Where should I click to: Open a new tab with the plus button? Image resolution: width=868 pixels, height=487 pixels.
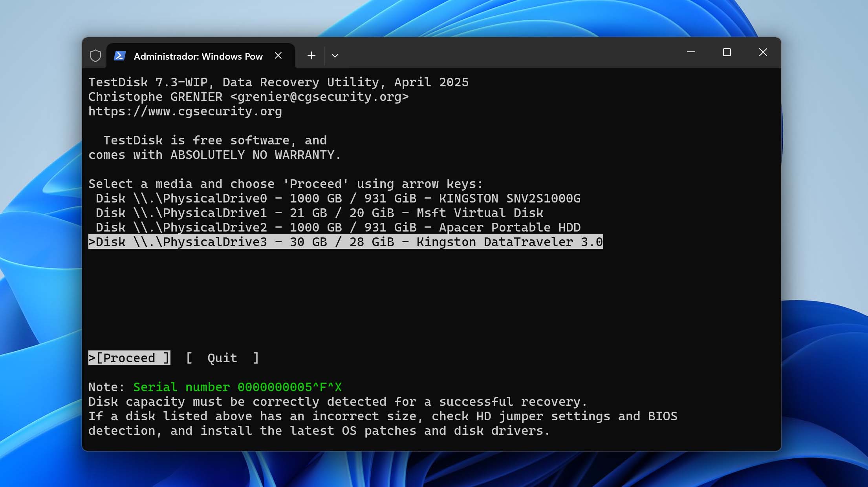(x=311, y=56)
